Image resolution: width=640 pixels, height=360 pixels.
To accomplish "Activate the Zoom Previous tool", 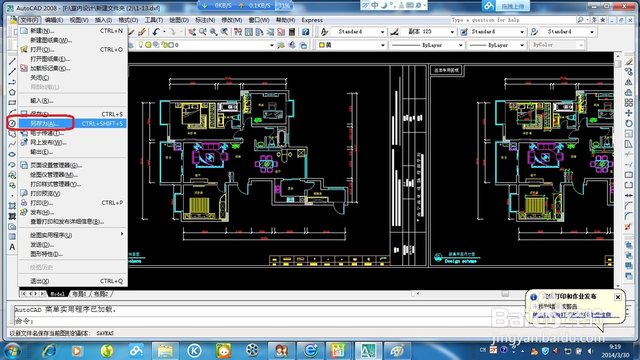I will [224, 32].
